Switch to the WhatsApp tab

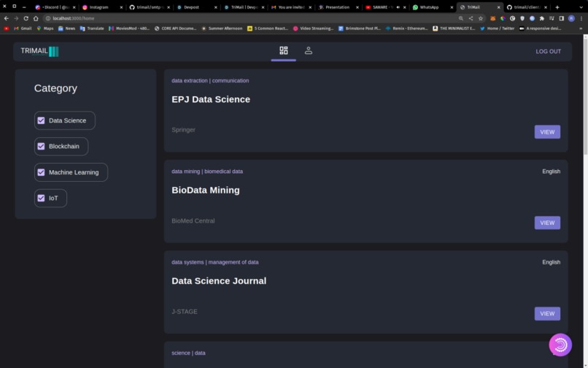(x=433, y=7)
